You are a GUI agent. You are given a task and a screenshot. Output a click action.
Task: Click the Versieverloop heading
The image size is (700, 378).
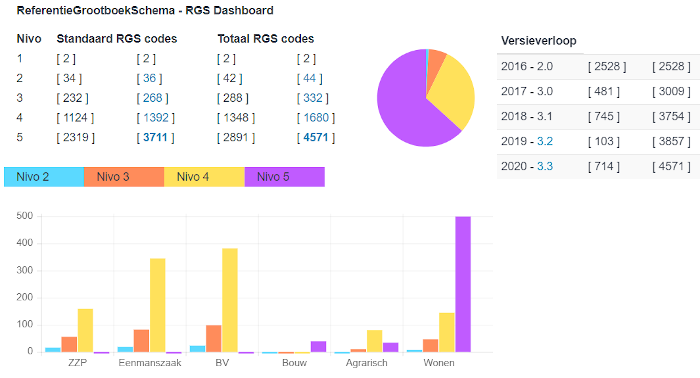(x=538, y=41)
